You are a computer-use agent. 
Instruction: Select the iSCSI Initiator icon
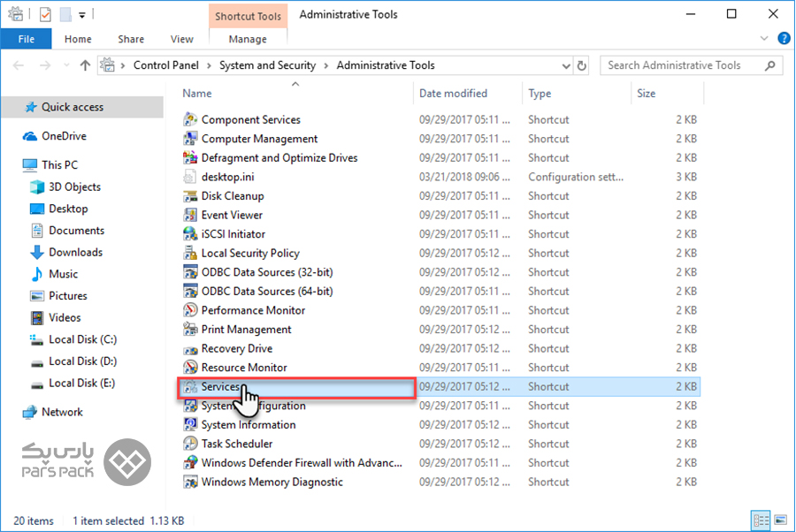click(x=190, y=234)
